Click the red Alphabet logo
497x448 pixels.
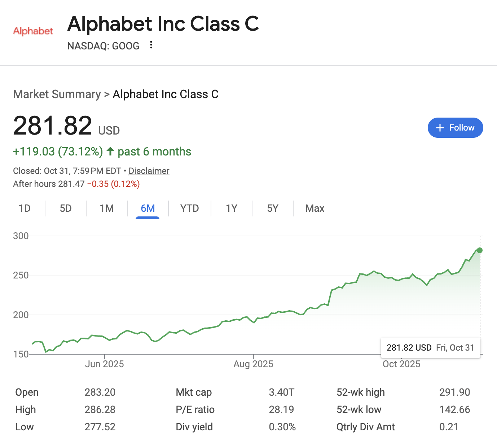33,31
